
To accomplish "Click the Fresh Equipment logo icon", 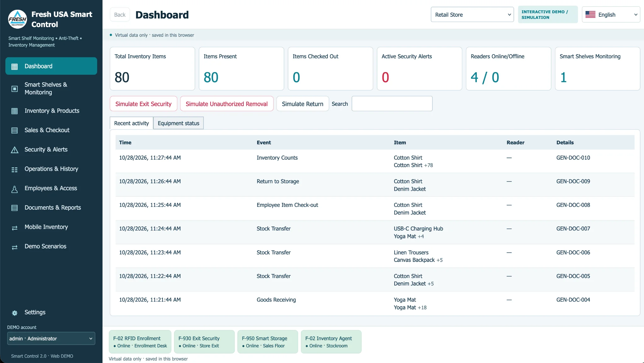I will coord(17,19).
